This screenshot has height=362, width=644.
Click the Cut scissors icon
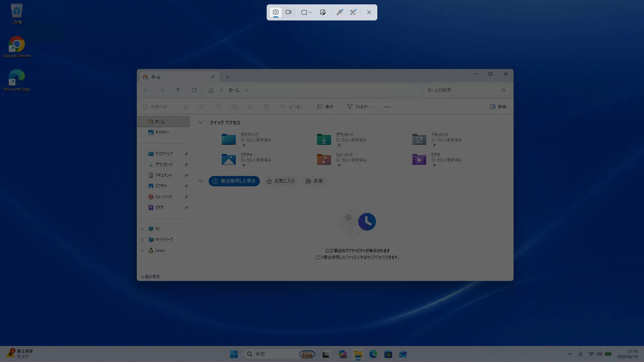pos(185,107)
